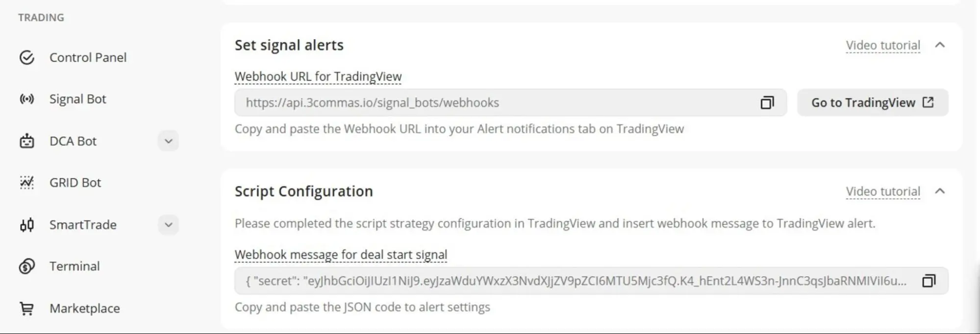Select the GRID Bot chart icon
This screenshot has width=980, height=334.
pos(27,182)
